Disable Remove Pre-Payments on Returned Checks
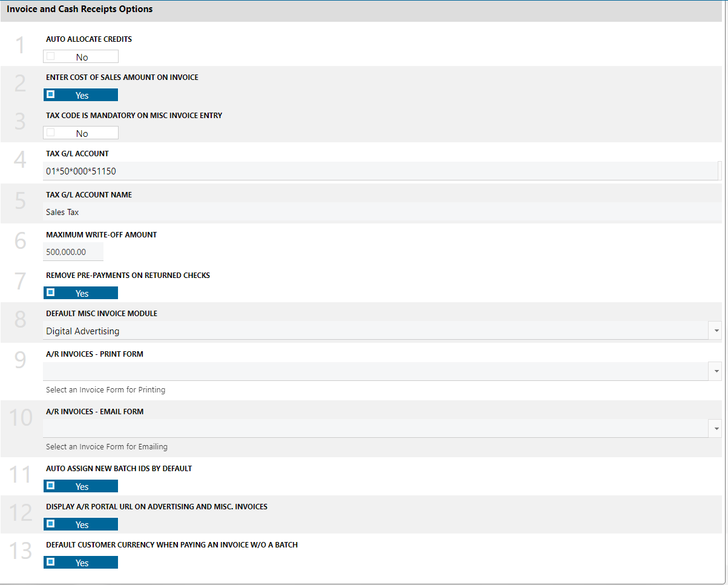Viewport: 728px width, 585px height. pos(81,293)
